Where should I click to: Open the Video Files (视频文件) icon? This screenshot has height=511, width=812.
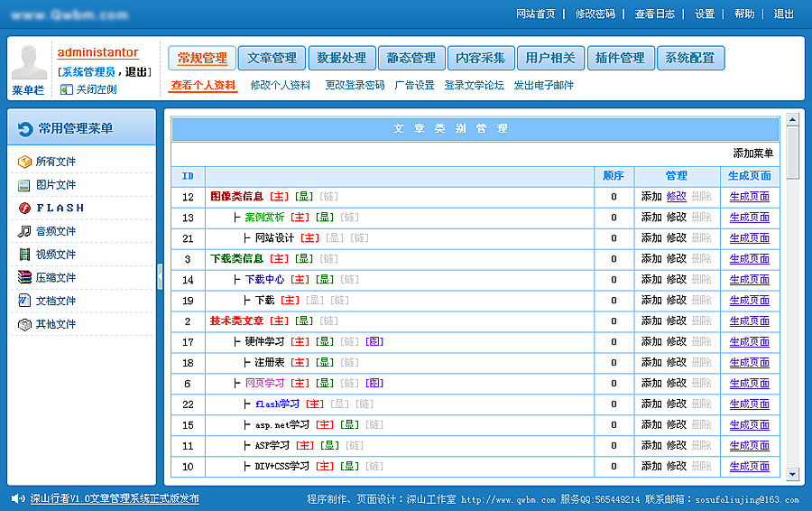[24, 255]
